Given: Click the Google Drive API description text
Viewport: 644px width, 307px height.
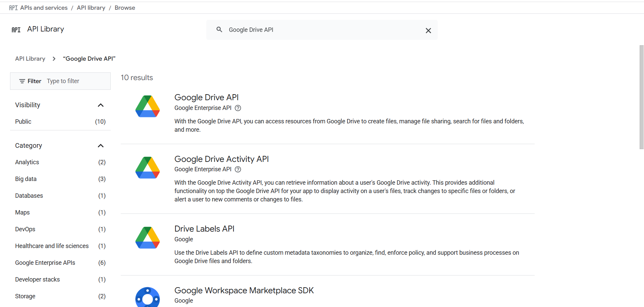Looking at the screenshot, I should click(349, 125).
